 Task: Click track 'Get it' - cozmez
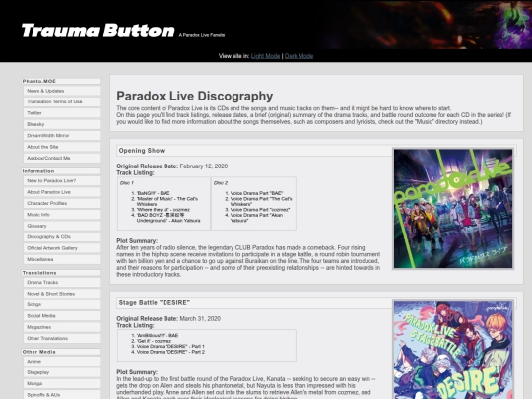point(154,341)
